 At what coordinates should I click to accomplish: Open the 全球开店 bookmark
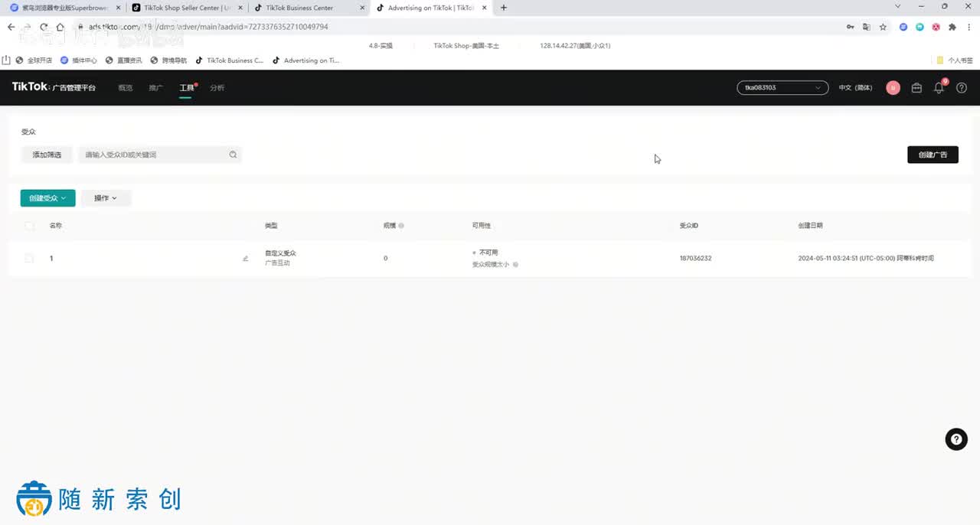[35, 60]
